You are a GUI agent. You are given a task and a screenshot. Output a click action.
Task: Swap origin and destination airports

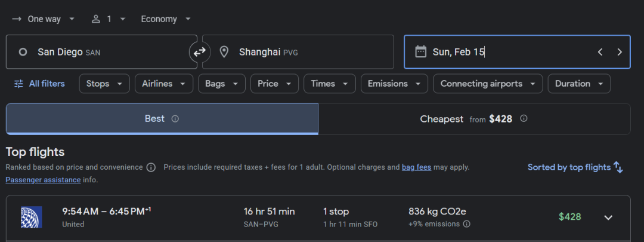coord(200,52)
